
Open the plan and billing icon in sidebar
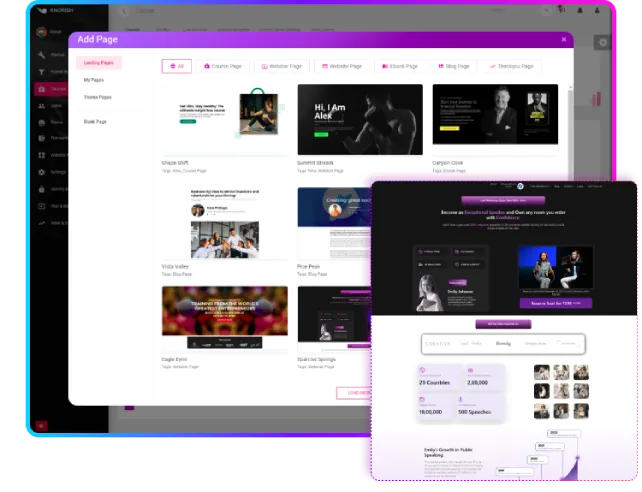pos(42,206)
